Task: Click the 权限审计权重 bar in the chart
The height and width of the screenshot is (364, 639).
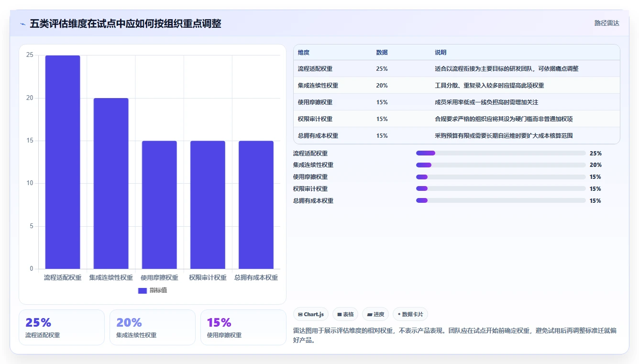Action: (x=208, y=205)
